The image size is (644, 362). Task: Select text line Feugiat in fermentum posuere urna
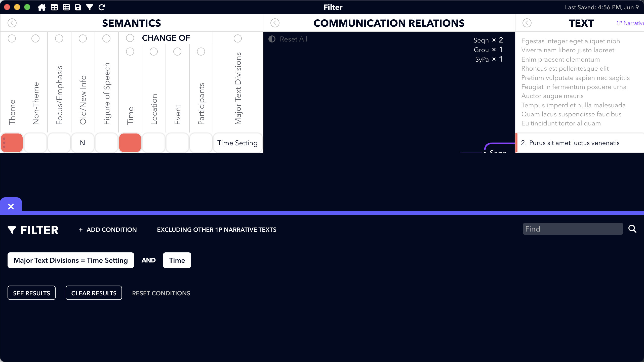click(574, 87)
